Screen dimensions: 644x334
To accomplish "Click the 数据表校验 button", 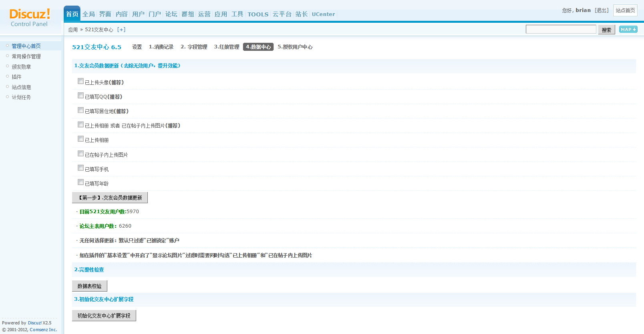I will pyautogui.click(x=90, y=286).
